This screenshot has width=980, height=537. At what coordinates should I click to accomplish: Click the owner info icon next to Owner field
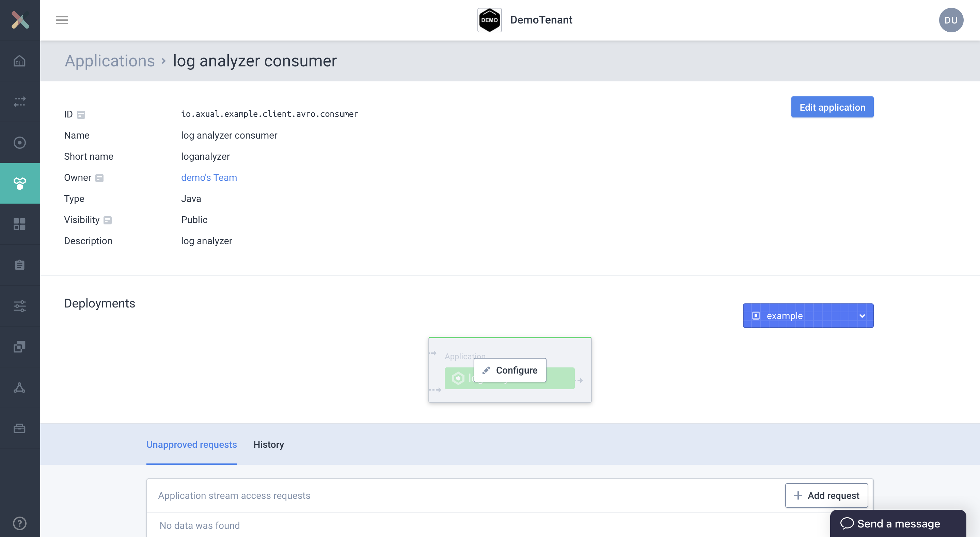click(x=100, y=177)
